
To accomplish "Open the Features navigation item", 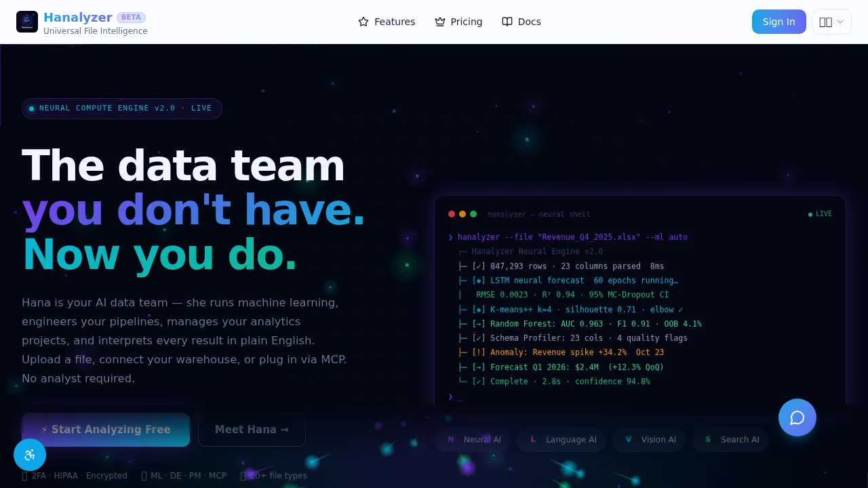I will (394, 22).
